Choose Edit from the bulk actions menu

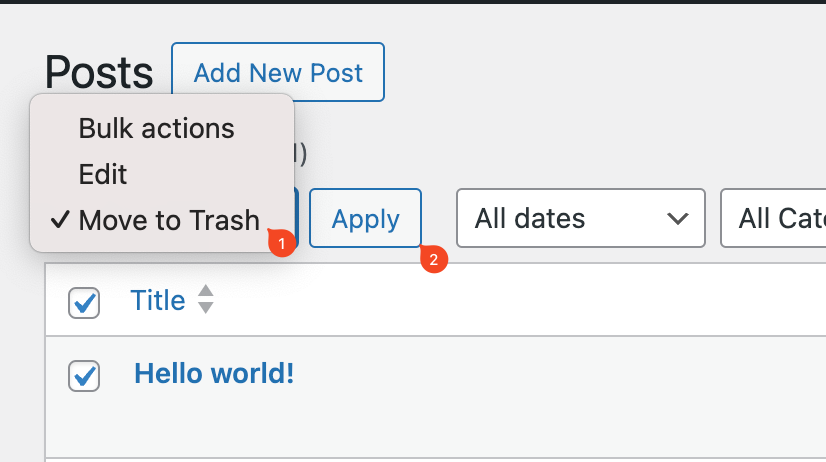pos(103,174)
